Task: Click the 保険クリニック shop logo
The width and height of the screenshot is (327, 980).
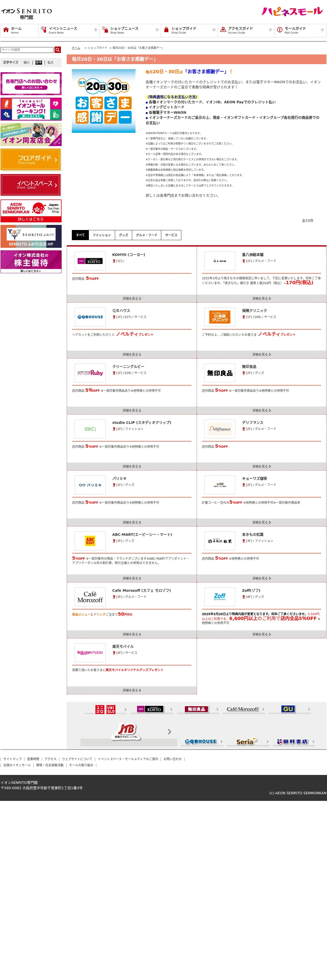Action: 220,317
